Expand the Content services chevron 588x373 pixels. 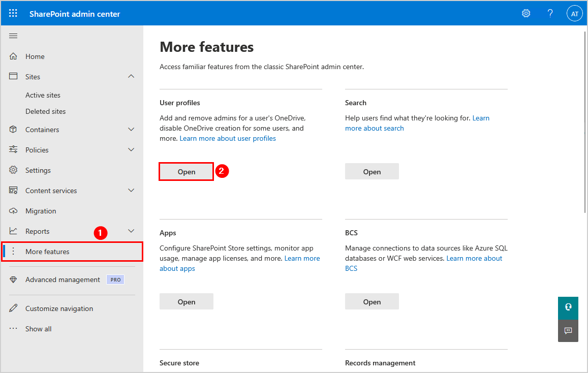click(x=131, y=191)
